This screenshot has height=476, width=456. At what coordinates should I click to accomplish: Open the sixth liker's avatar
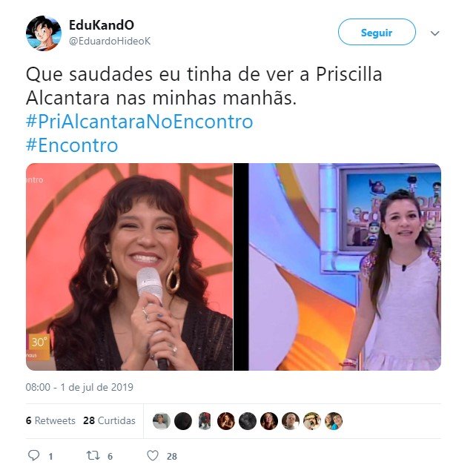coord(269,421)
